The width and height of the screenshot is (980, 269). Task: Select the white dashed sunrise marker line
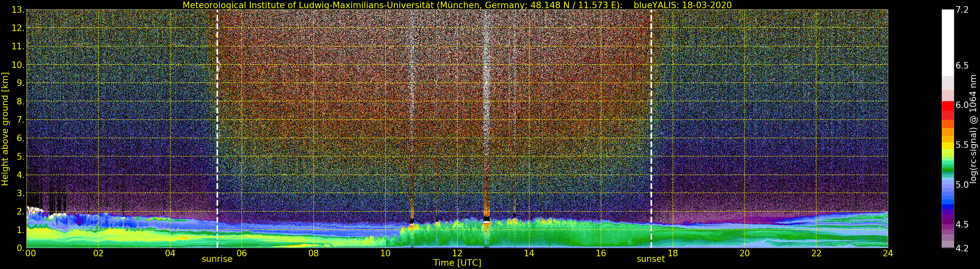tap(217, 129)
